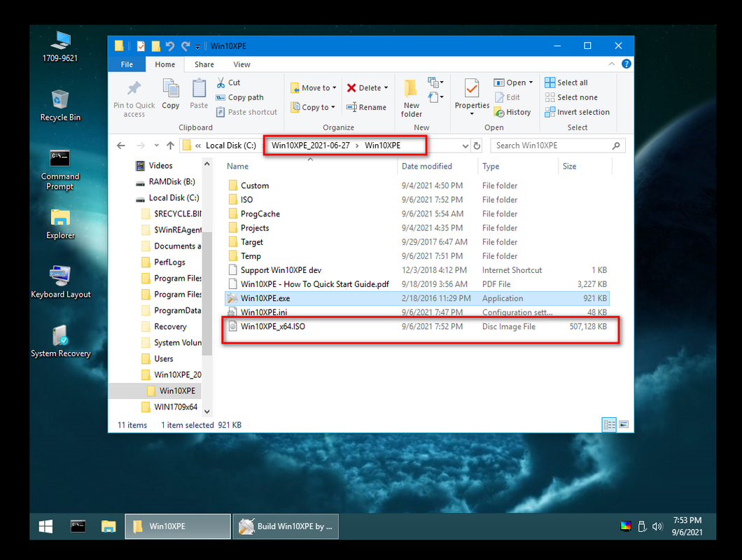Delete the selected item via ribbon
Viewport: 742px width, 560px height.
coord(363,87)
